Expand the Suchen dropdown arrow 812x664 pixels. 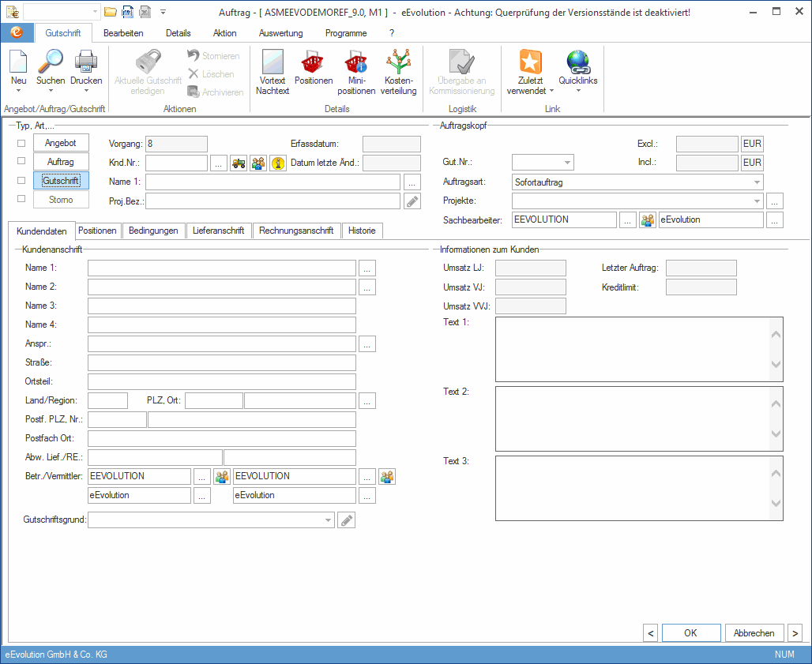51,91
